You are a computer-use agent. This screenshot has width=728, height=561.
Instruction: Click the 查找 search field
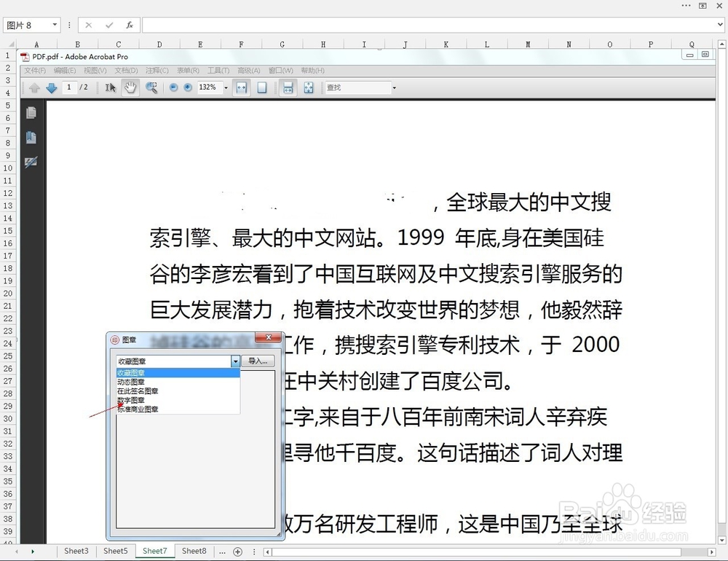coord(358,87)
